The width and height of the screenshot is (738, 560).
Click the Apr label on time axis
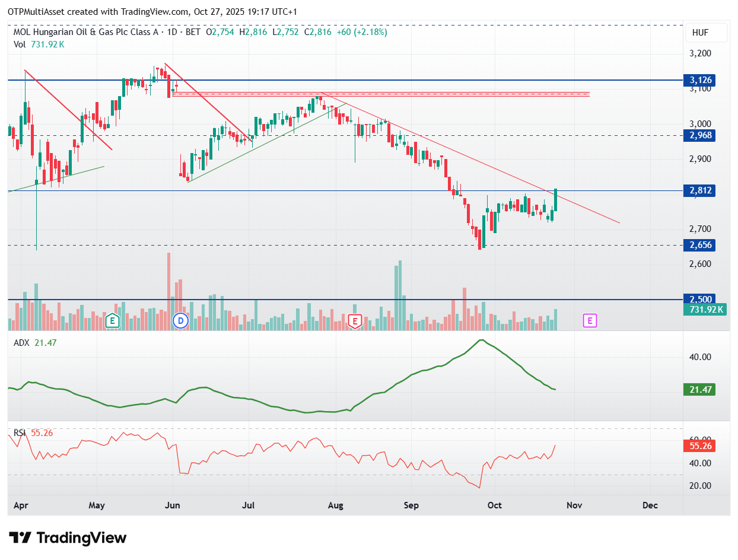21,505
